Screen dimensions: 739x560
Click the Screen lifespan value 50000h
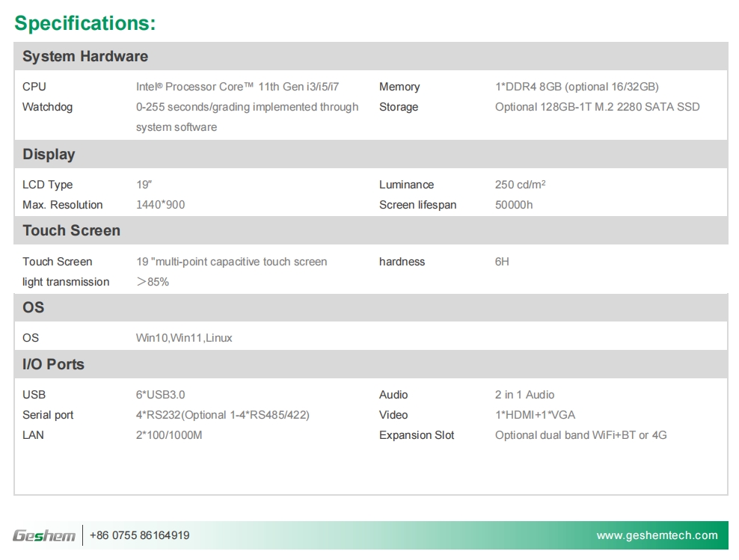[x=514, y=205]
